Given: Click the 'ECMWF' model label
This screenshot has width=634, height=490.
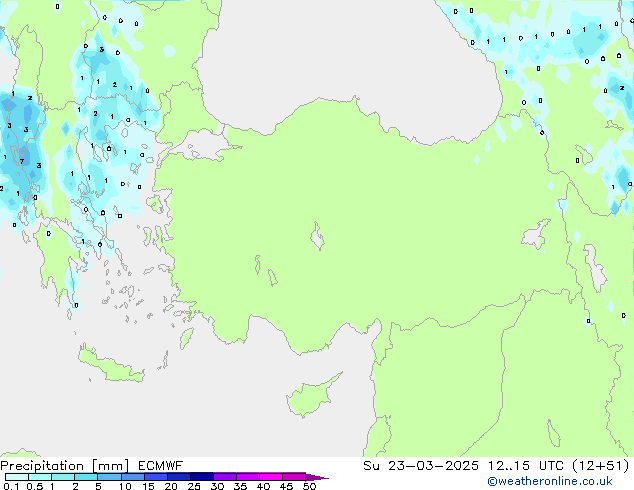Looking at the screenshot, I should [x=161, y=466].
